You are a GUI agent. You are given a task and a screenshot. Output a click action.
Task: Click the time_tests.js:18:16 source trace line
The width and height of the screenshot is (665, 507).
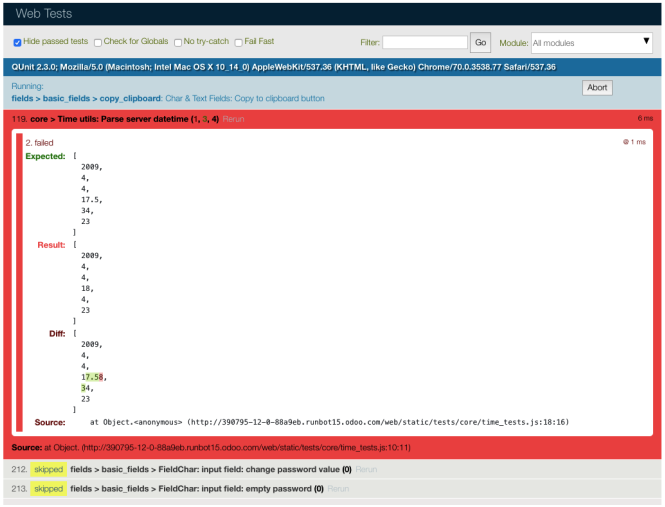tap(329, 422)
